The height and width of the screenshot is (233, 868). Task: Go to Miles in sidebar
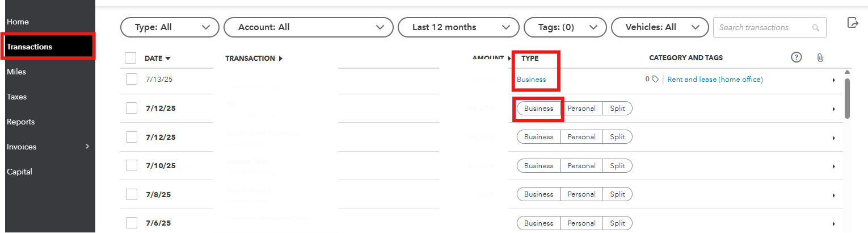pyautogui.click(x=17, y=72)
